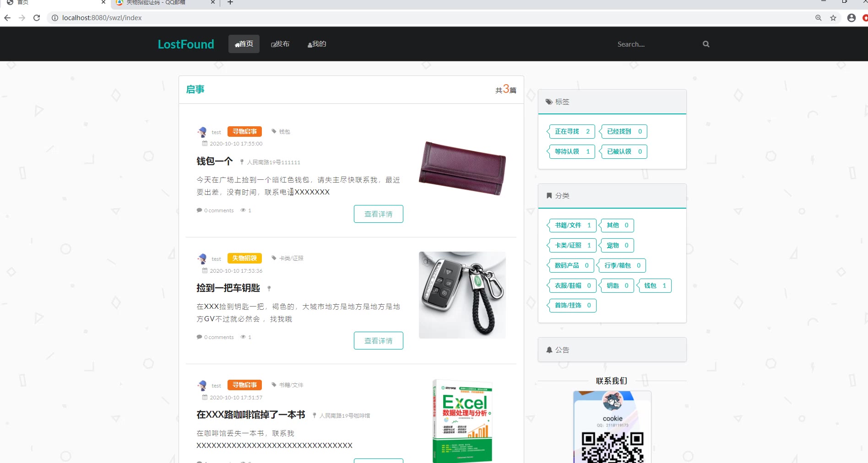Click 查看详情 for the car key post

click(378, 341)
